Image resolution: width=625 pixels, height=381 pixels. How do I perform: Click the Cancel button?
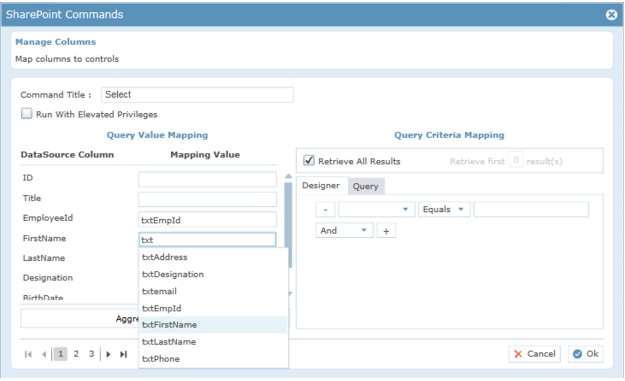pos(535,354)
